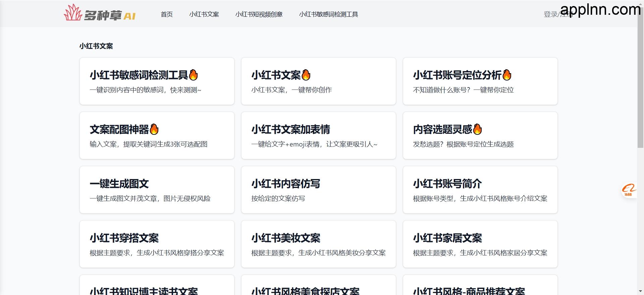Screen dimensions: 644x295
Task: Open the 一键生成图文 card
Action: point(157,190)
